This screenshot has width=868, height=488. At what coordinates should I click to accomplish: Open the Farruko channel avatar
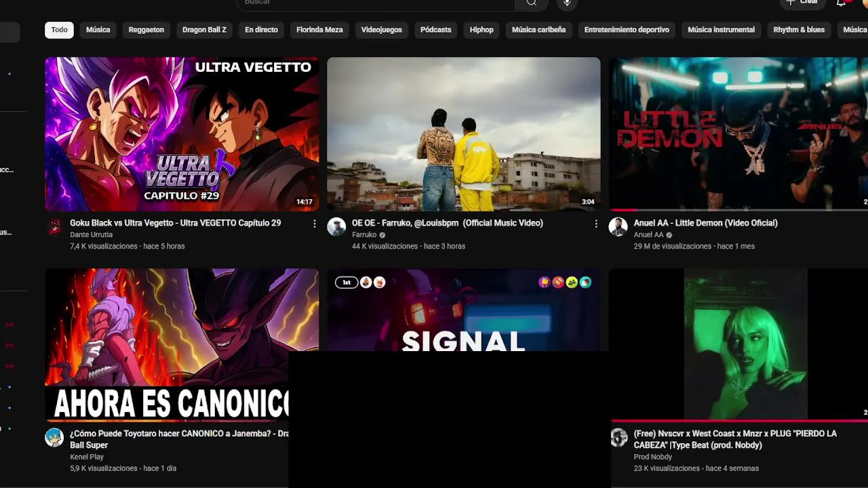click(x=336, y=227)
